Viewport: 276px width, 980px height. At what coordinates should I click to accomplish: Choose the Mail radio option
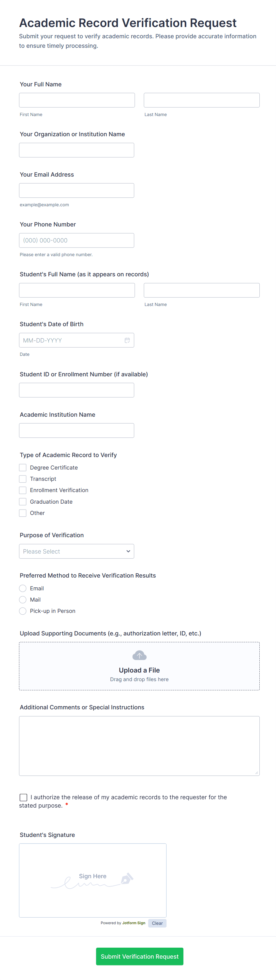click(x=23, y=600)
